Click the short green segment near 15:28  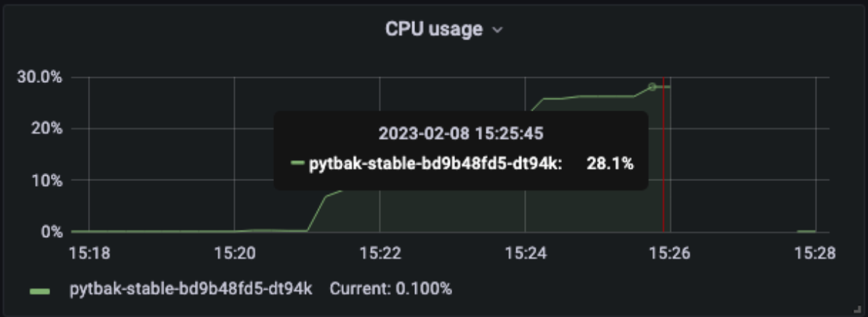tap(806, 231)
